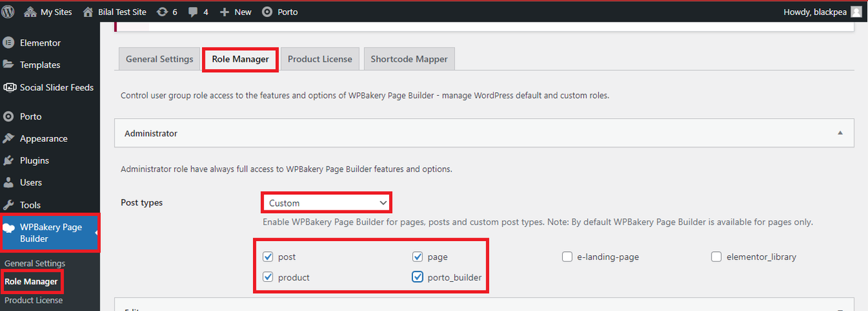Open the Post types Custom dropdown
868x311 pixels.
[x=326, y=202]
